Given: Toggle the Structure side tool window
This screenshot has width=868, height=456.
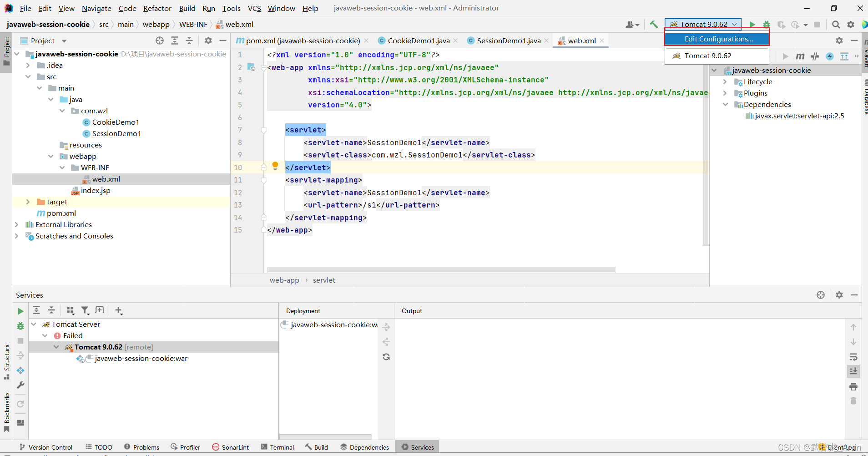Looking at the screenshot, I should (7, 362).
